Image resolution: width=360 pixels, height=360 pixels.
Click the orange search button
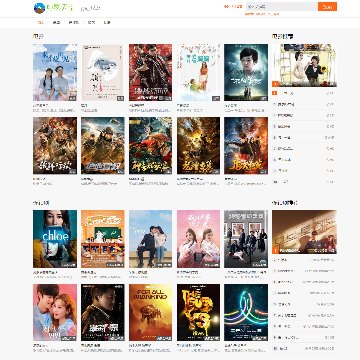[327, 7]
